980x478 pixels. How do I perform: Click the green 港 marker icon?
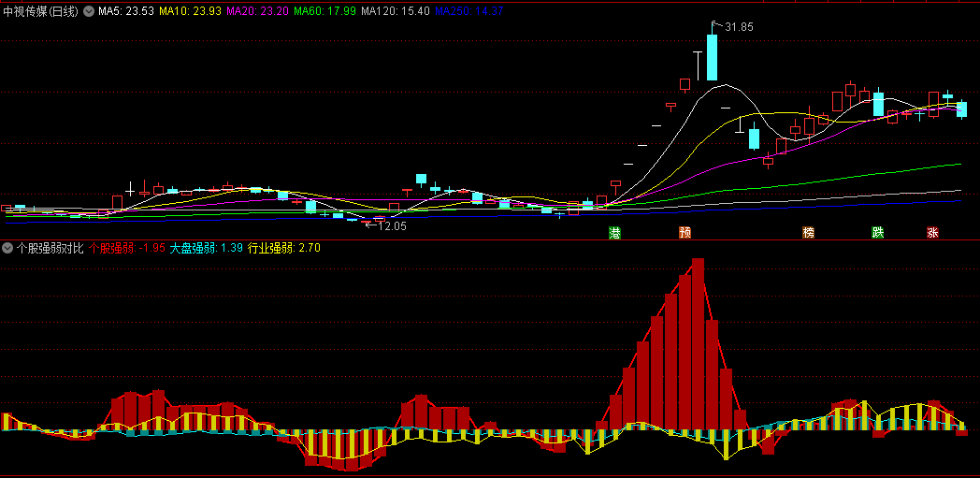coord(615,233)
